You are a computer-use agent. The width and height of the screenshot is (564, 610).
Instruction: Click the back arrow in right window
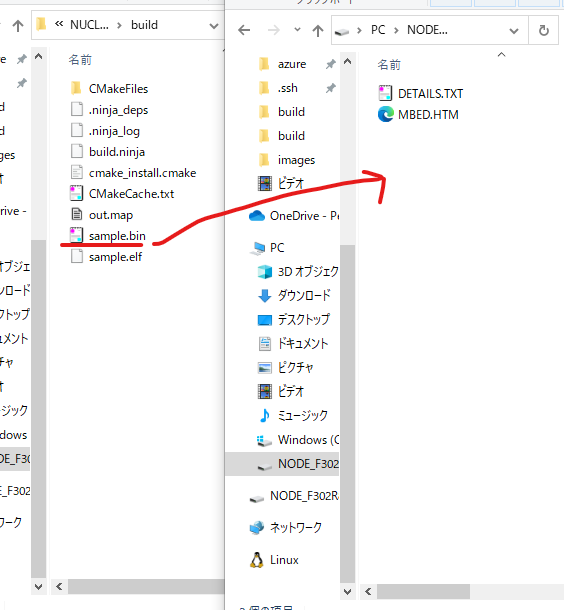pos(244,30)
